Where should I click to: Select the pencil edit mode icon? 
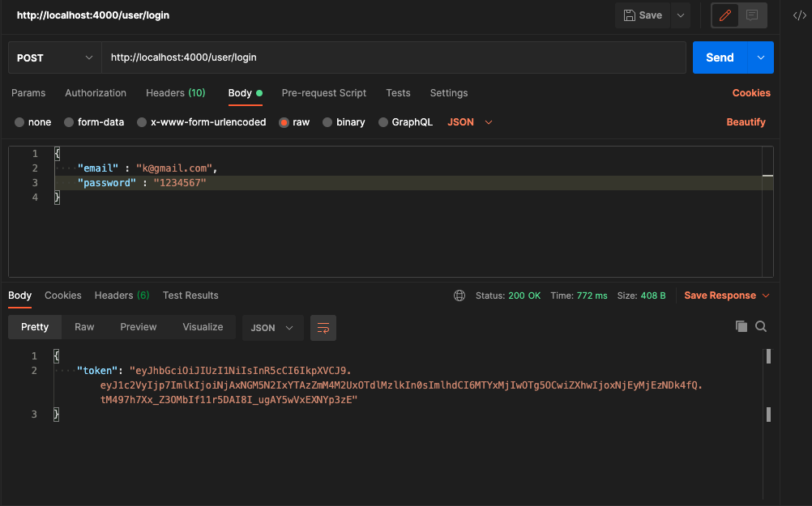[x=725, y=15]
